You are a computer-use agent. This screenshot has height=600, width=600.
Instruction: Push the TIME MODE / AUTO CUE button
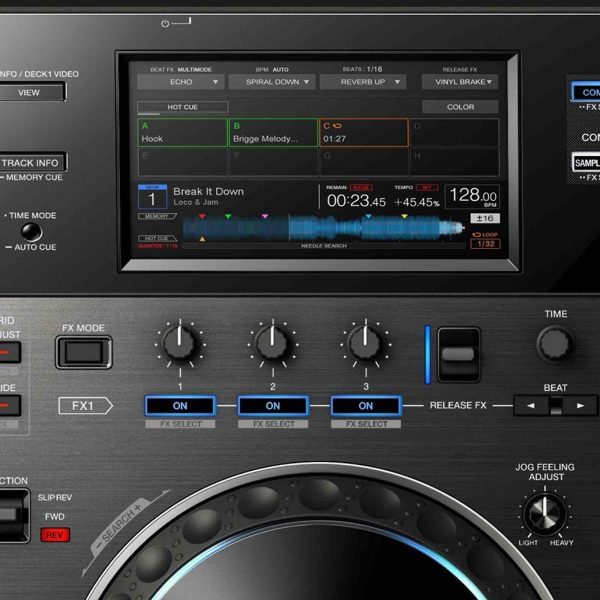[x=31, y=232]
